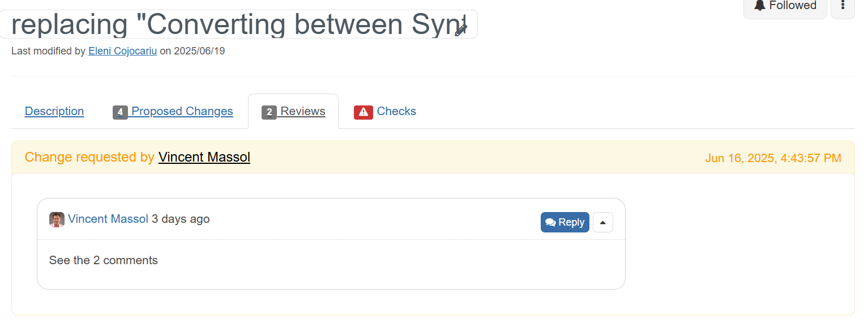This screenshot has width=868, height=326.
Task: Collapse the comment with the caret button
Action: point(602,222)
